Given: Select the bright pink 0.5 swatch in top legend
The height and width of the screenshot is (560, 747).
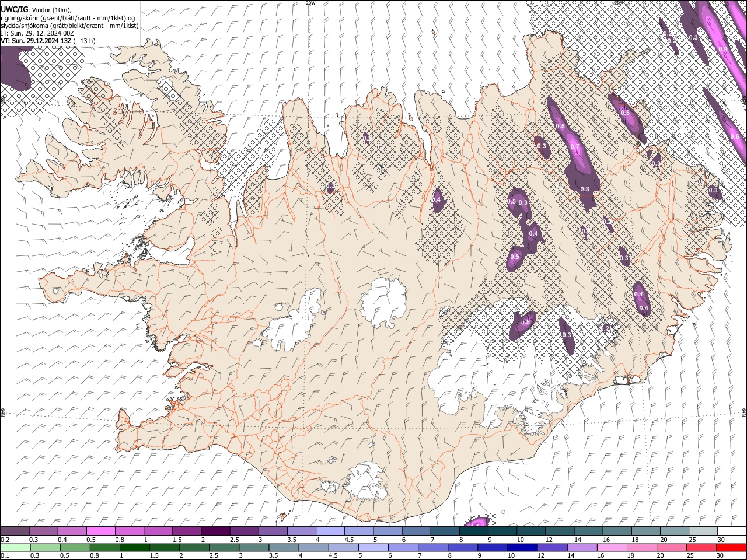Looking at the screenshot, I should tap(100, 531).
